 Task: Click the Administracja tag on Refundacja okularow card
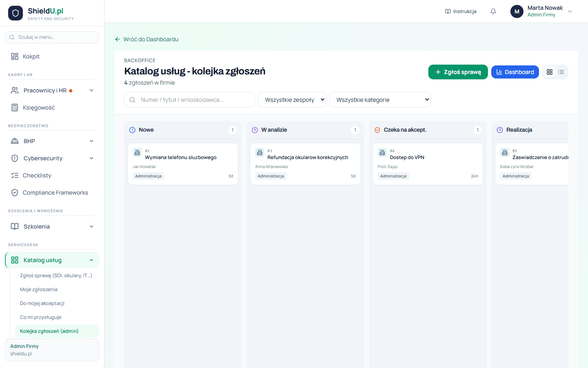click(x=271, y=176)
